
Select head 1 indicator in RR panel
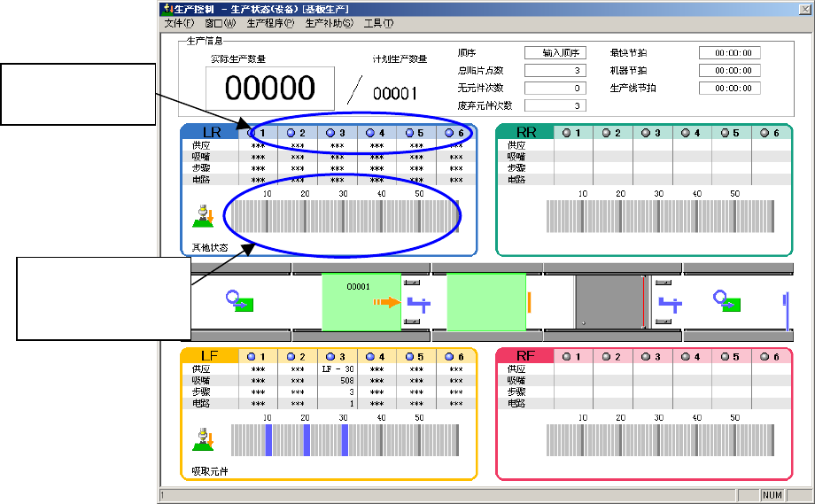(567, 133)
